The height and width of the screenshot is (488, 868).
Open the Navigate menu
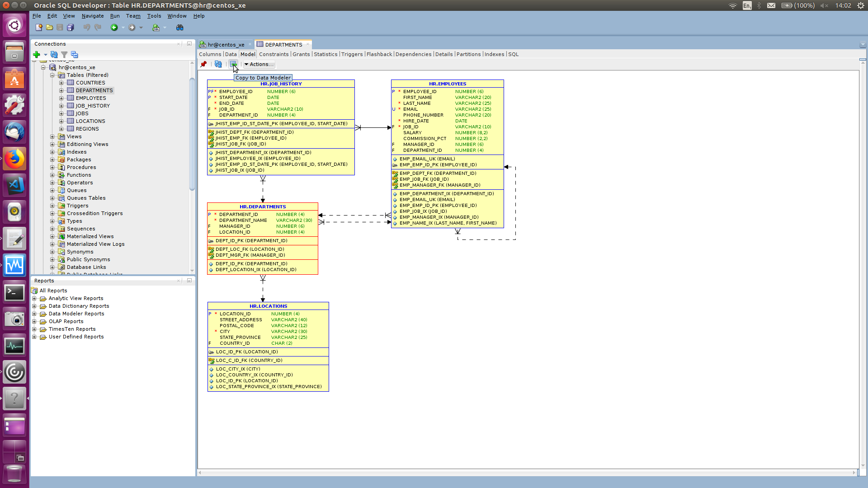pos(92,15)
